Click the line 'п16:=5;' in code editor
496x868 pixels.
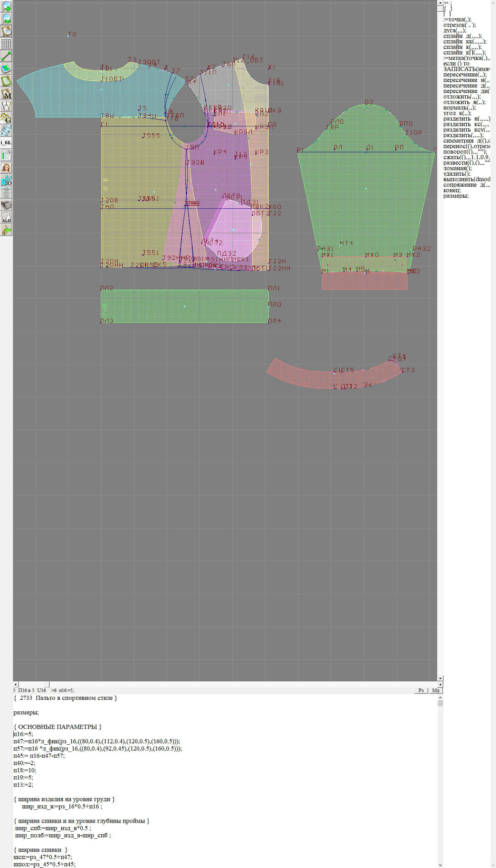[x=23, y=734]
